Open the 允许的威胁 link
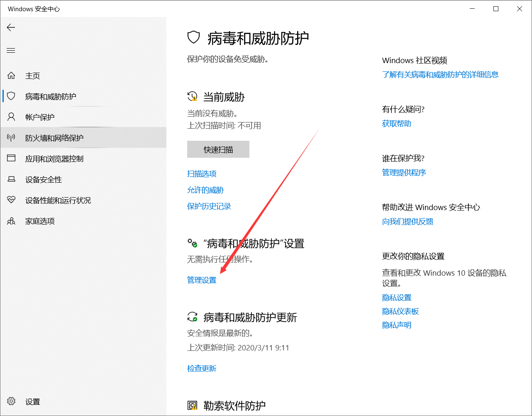This screenshot has width=532, height=416. click(x=205, y=190)
